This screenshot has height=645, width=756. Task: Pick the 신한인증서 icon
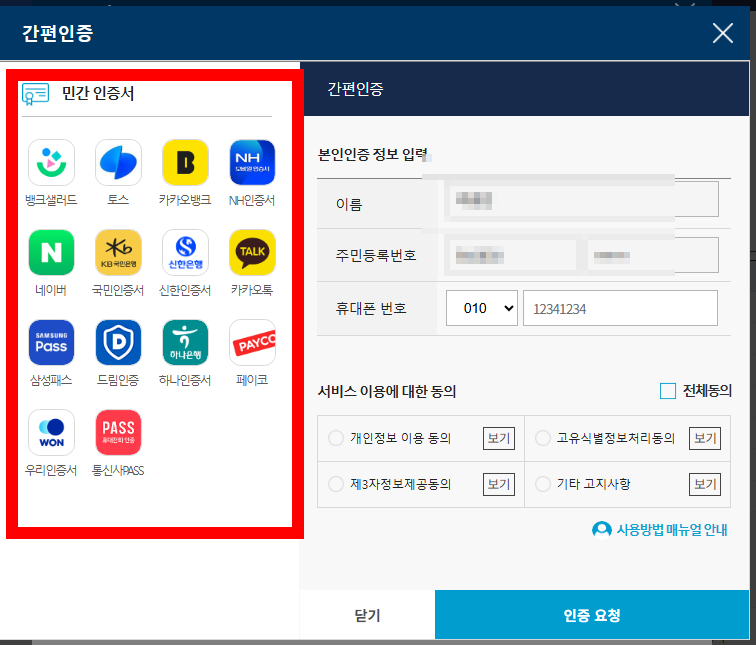[x=185, y=252]
